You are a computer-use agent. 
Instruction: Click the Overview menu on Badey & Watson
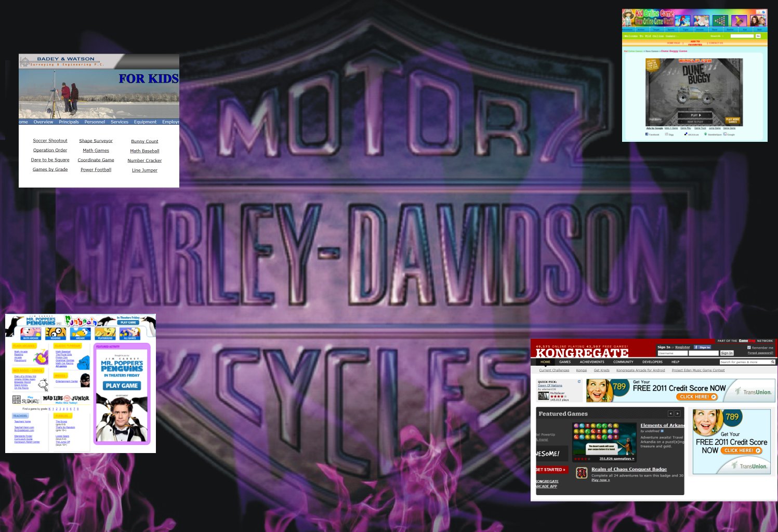point(43,122)
